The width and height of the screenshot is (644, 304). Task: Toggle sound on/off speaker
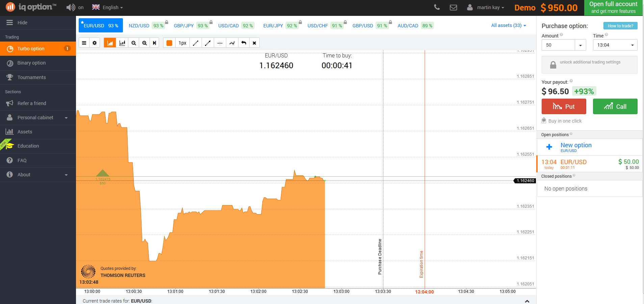pyautogui.click(x=71, y=7)
